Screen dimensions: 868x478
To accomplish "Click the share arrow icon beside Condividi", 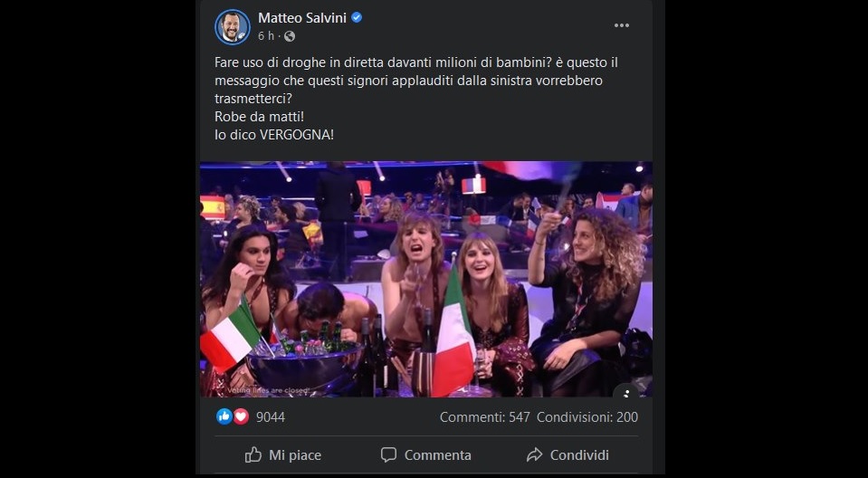I will click(x=534, y=454).
